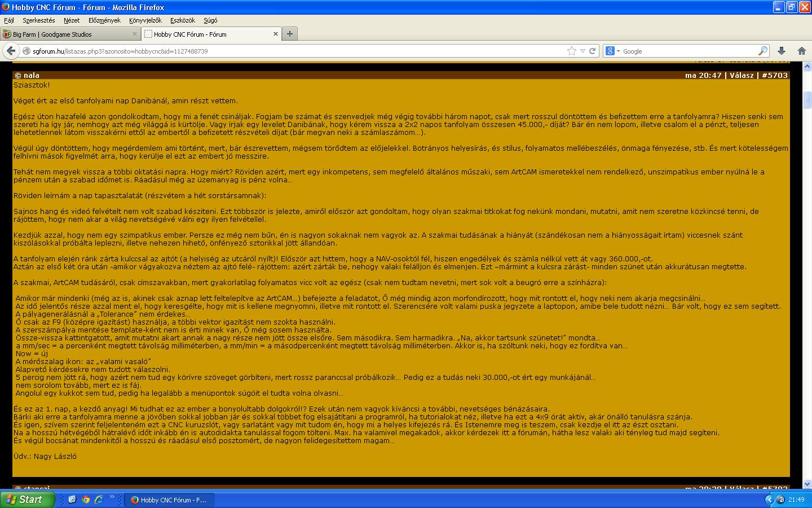
Task: Open the Downloads arrow icon
Action: pyautogui.click(x=782, y=51)
